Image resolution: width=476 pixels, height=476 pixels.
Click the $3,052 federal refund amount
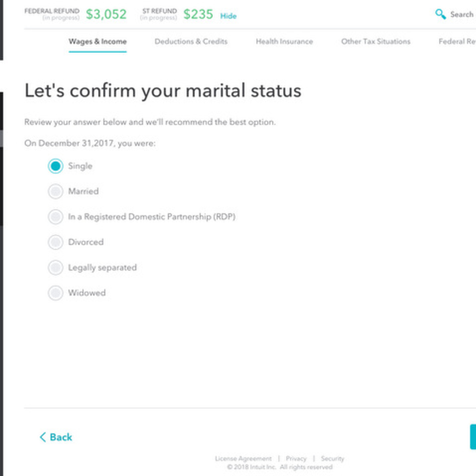pyautogui.click(x=106, y=14)
